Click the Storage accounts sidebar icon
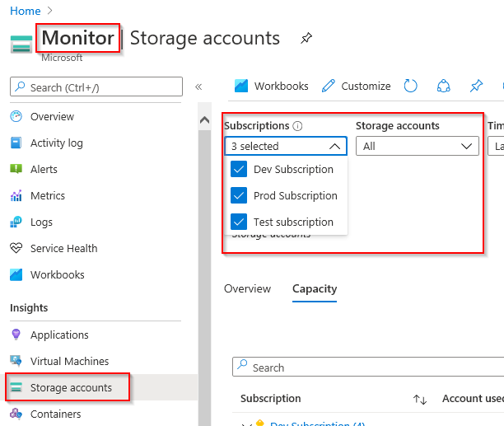This screenshot has width=504, height=426. pos(16,387)
